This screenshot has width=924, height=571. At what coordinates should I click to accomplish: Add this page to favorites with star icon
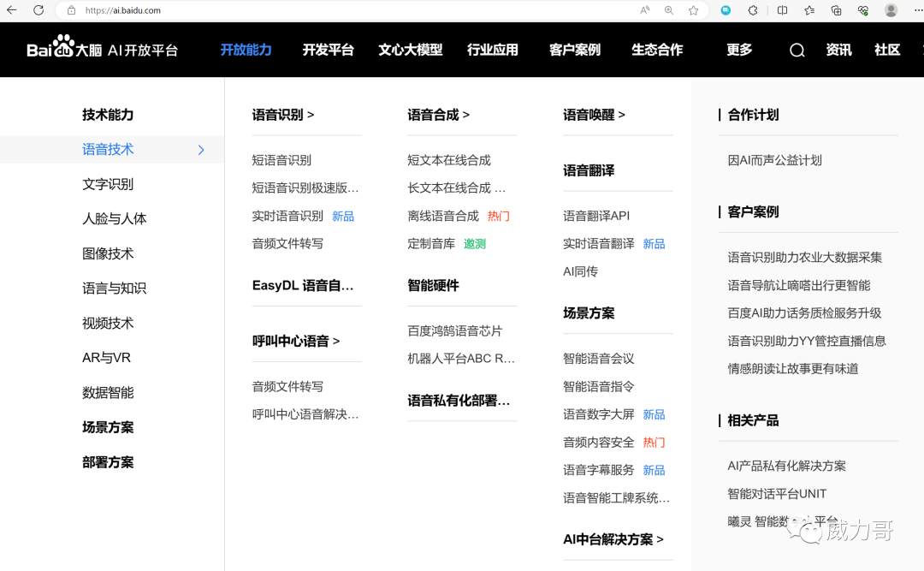[694, 10]
